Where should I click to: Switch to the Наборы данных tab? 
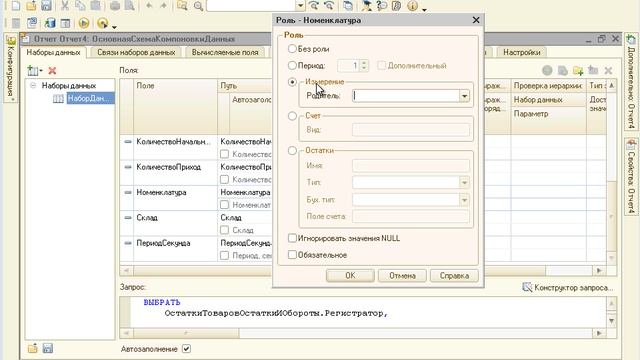[x=53, y=52]
